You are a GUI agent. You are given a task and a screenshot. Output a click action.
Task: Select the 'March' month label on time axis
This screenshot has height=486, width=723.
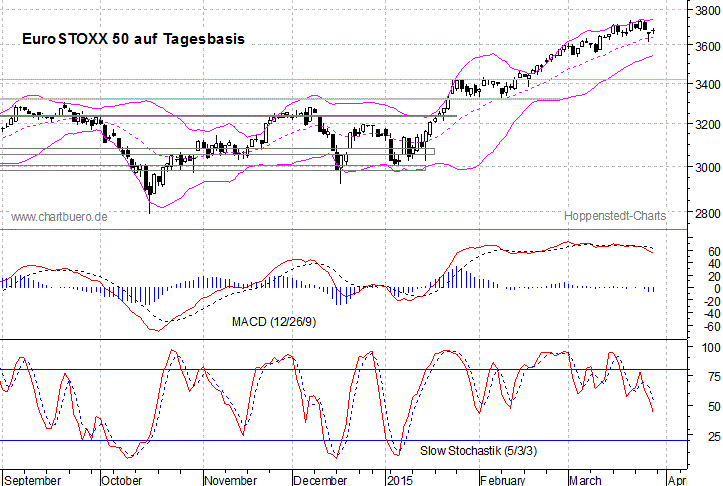pyautogui.click(x=585, y=480)
